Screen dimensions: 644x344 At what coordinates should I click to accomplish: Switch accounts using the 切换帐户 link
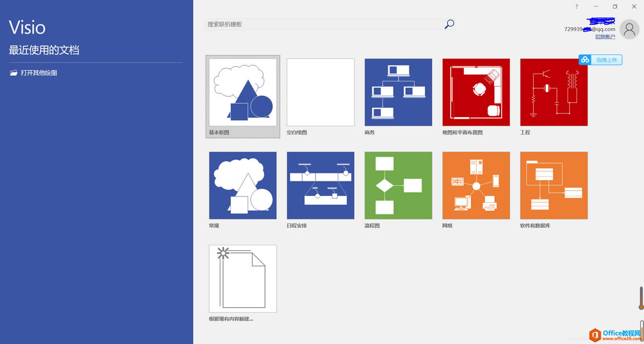click(605, 36)
